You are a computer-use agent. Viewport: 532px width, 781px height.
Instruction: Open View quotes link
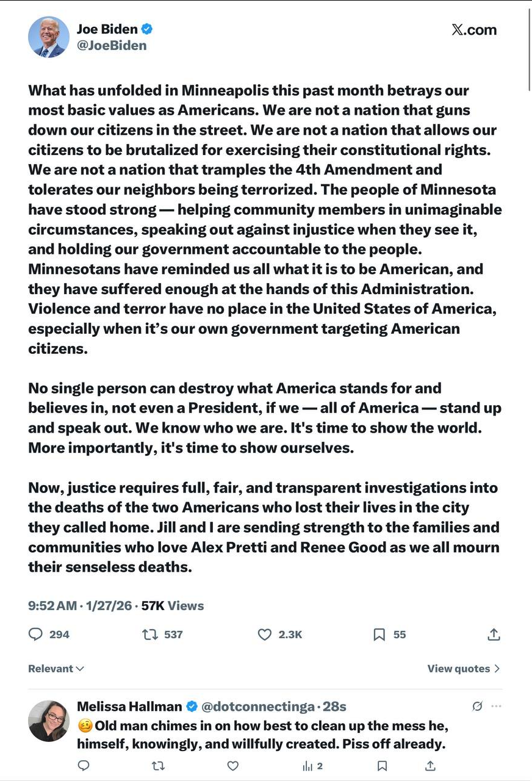coord(464,669)
